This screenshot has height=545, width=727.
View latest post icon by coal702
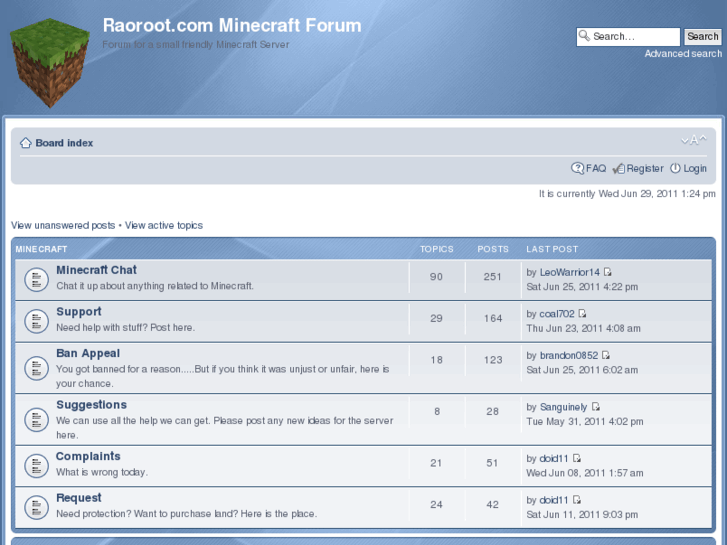click(582, 314)
